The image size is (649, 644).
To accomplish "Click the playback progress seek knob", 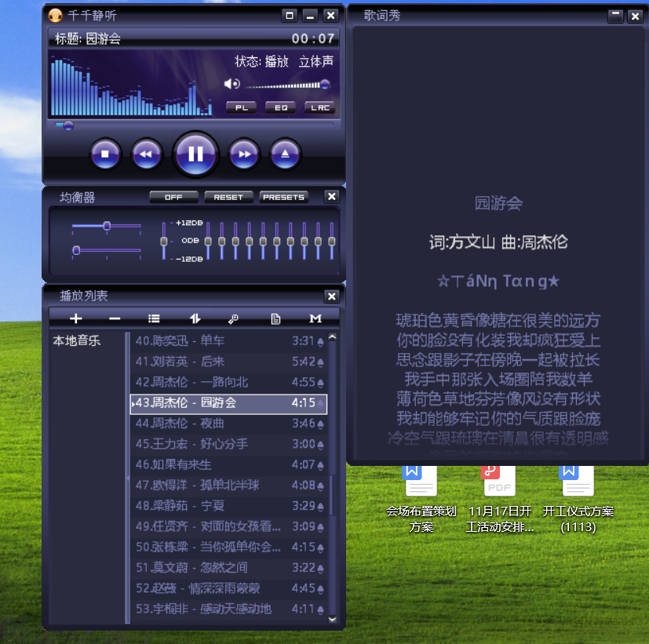I will pyautogui.click(x=69, y=126).
